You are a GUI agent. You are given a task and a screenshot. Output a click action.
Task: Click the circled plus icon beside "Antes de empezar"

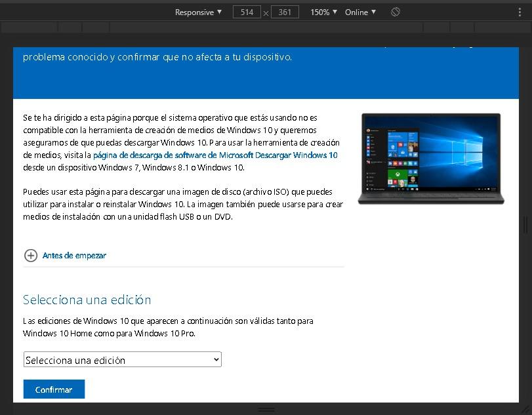pos(31,256)
